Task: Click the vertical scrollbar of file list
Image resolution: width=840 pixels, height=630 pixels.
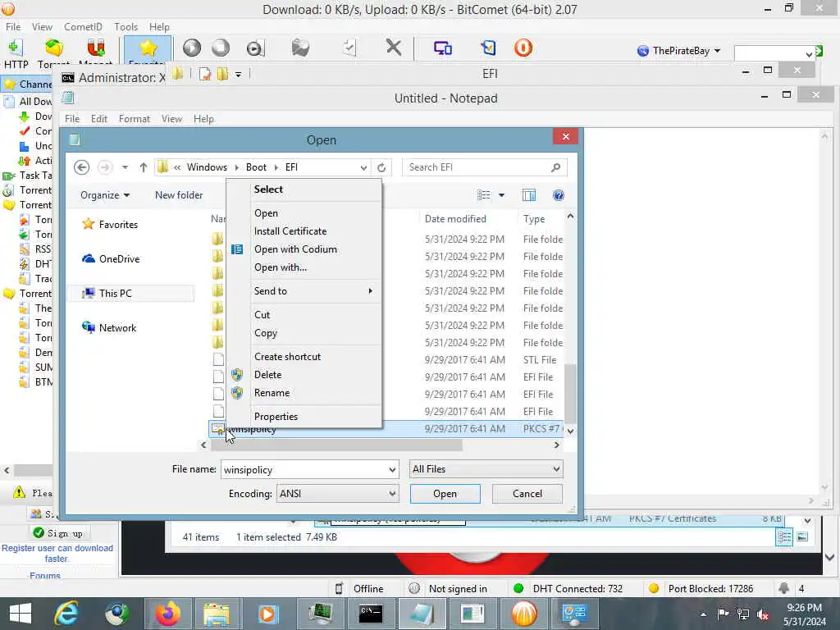Action: tap(570, 393)
